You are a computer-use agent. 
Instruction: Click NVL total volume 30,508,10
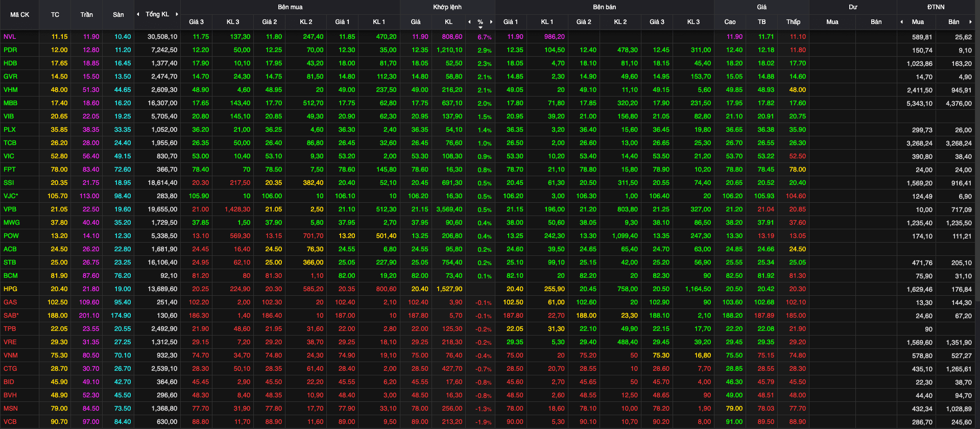[162, 37]
